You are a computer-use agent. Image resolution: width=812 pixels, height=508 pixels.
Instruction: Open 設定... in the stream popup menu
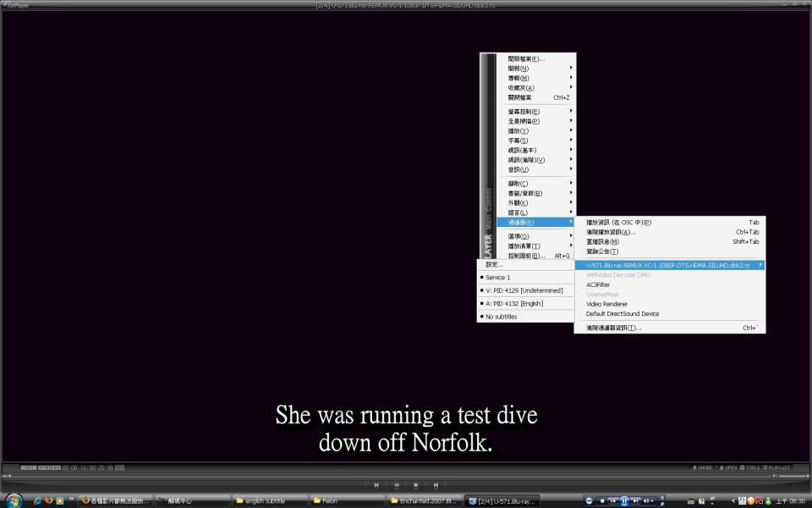(525, 264)
